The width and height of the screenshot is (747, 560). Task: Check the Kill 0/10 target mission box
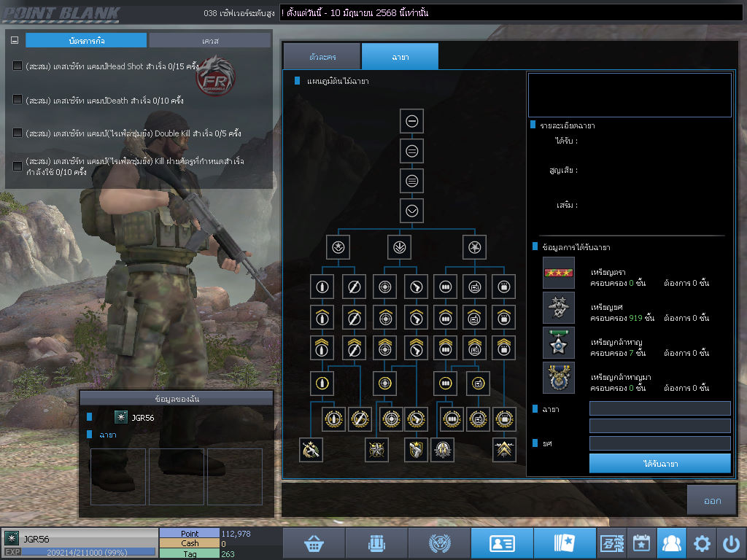click(18, 166)
